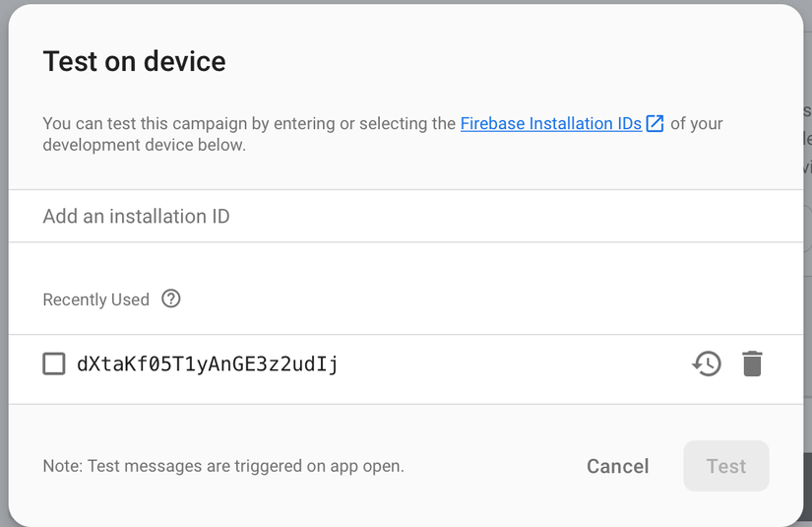
Task: Delete the recently used installation ID
Action: 752,364
